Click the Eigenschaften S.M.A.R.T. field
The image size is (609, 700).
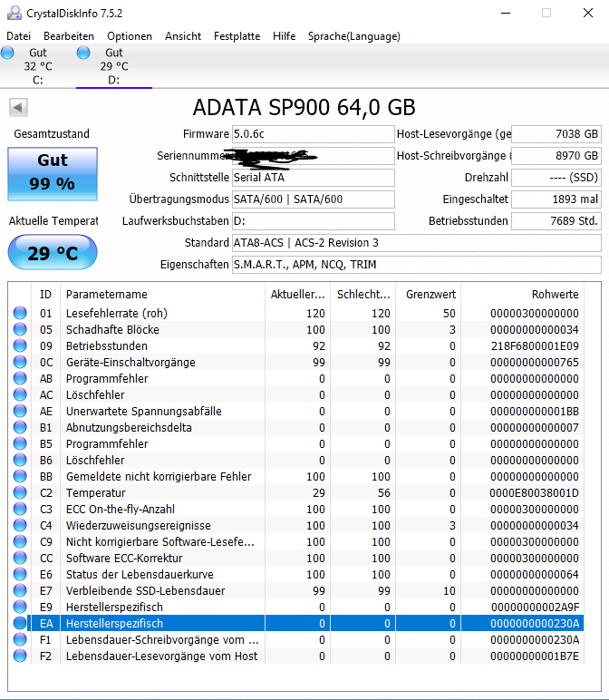tap(417, 265)
